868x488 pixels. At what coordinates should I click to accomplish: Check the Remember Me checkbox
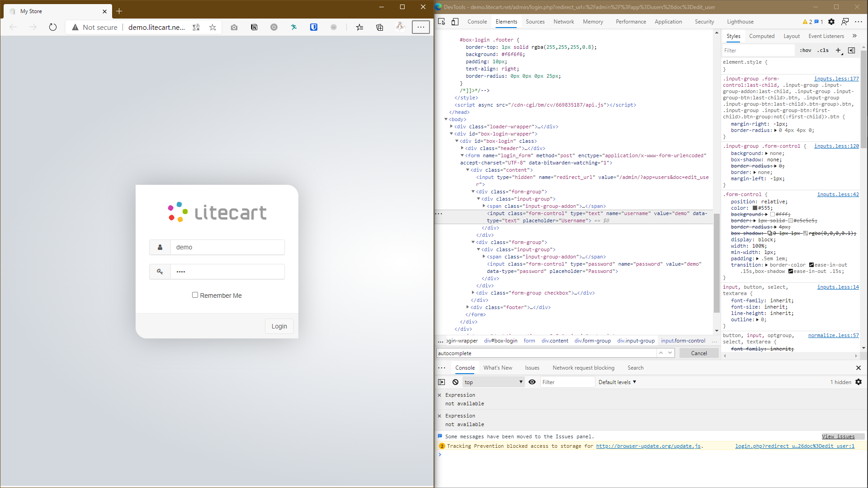195,295
